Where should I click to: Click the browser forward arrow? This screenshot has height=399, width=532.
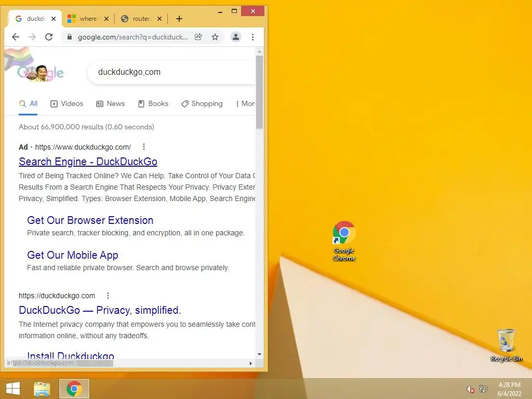tap(32, 37)
